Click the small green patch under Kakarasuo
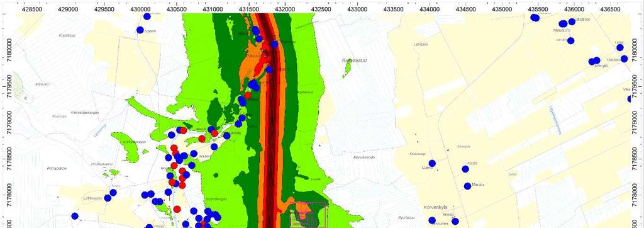The image size is (644, 228). 347,69
